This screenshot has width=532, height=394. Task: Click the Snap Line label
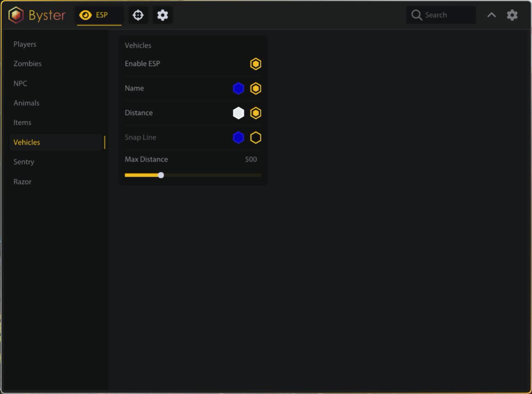pos(140,137)
